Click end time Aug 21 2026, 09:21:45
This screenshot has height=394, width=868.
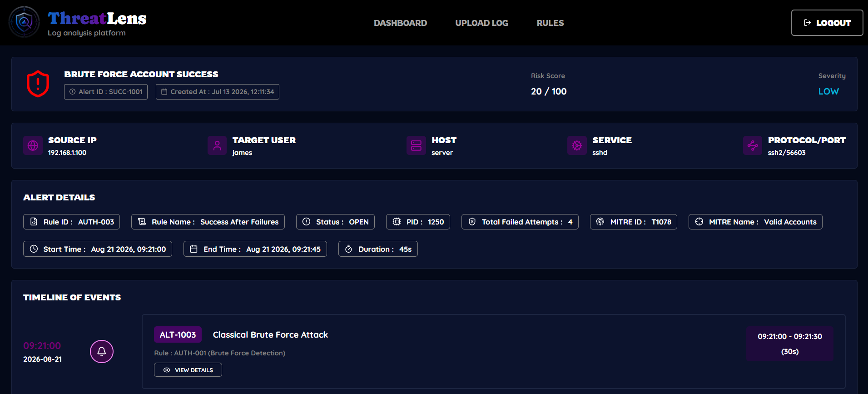pyautogui.click(x=283, y=249)
